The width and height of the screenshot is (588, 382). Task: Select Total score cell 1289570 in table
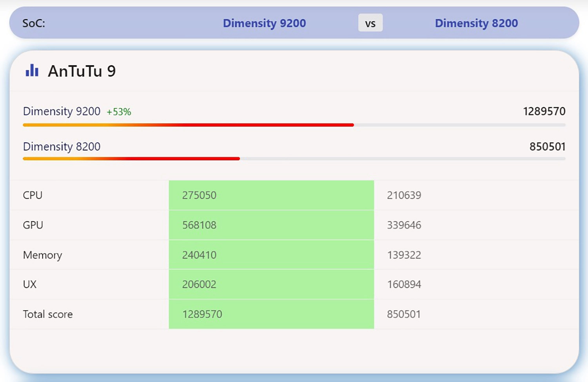tap(202, 314)
